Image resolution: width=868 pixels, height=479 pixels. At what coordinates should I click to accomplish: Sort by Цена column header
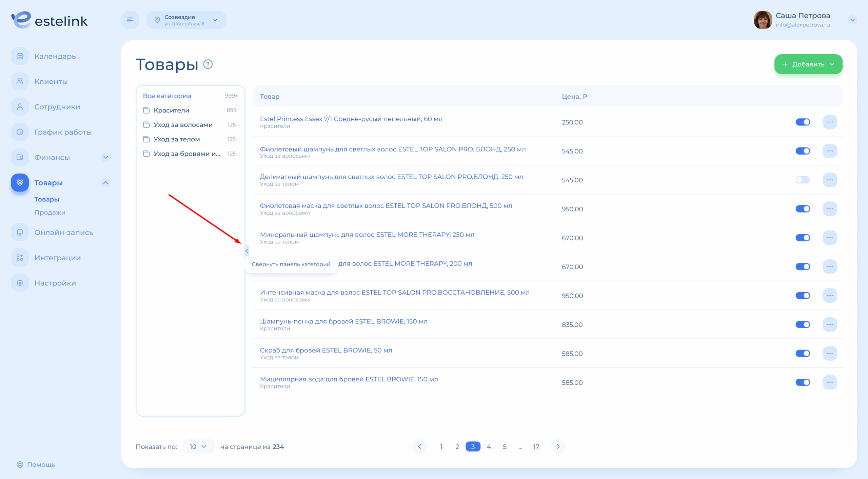[x=574, y=97]
